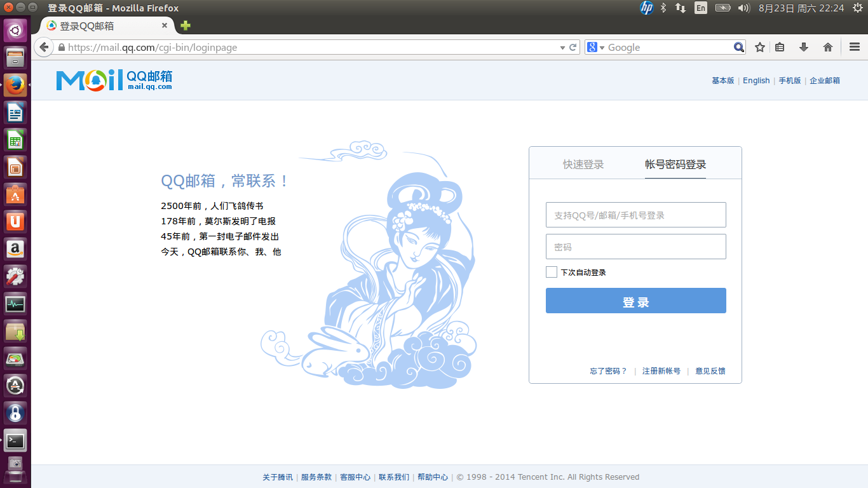Go to the Firefox home icon
Image resolution: width=868 pixels, height=488 pixels.
pyautogui.click(x=827, y=47)
